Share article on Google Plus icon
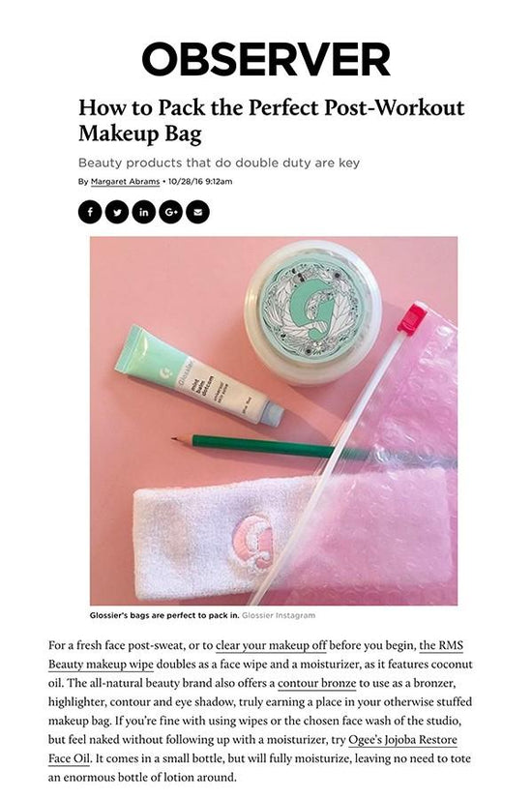Screen dimensions: 532x799 (x=170, y=212)
